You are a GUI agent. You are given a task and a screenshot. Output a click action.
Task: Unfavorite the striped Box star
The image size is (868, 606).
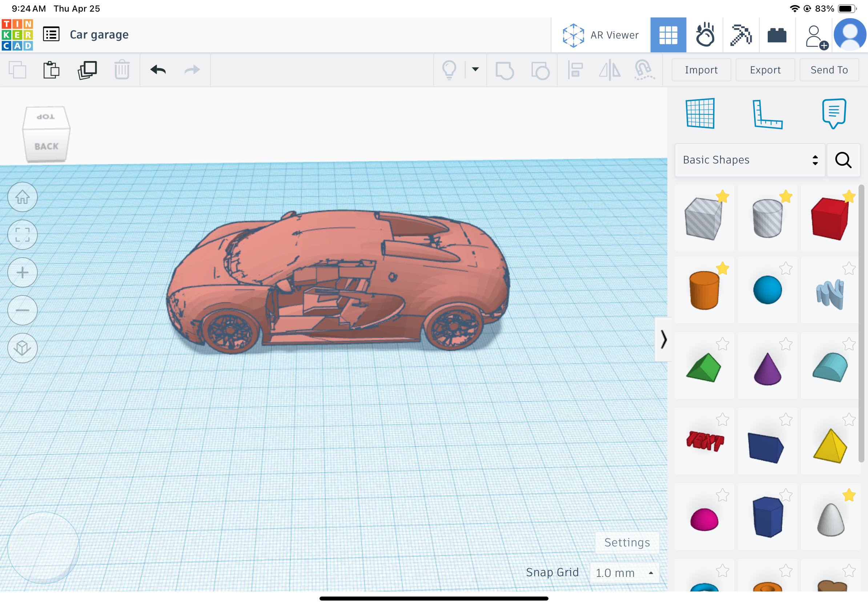(x=722, y=197)
